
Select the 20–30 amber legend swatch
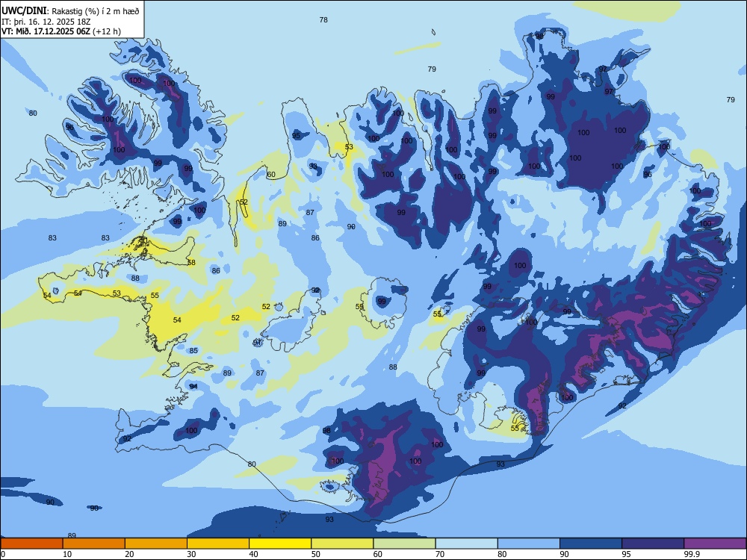click(x=156, y=544)
